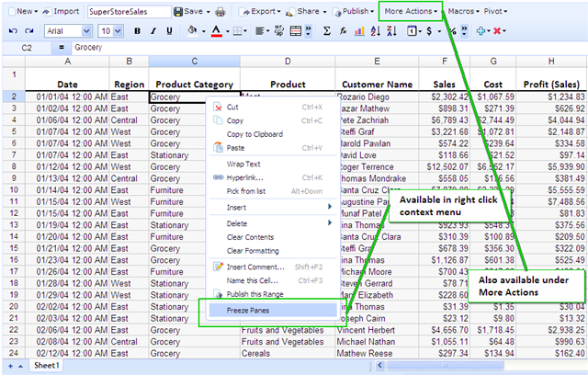
Task: Click the AutoSum sigma icon
Action: (326, 30)
